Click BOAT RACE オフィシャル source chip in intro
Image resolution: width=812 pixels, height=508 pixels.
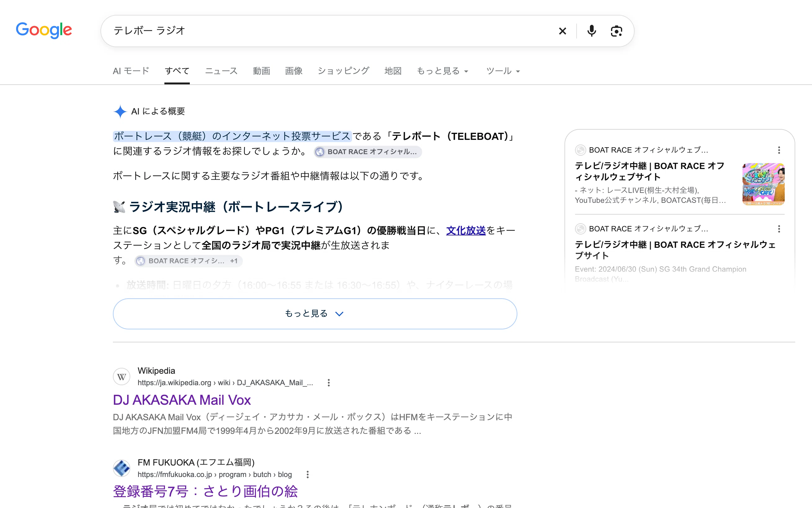[368, 152]
